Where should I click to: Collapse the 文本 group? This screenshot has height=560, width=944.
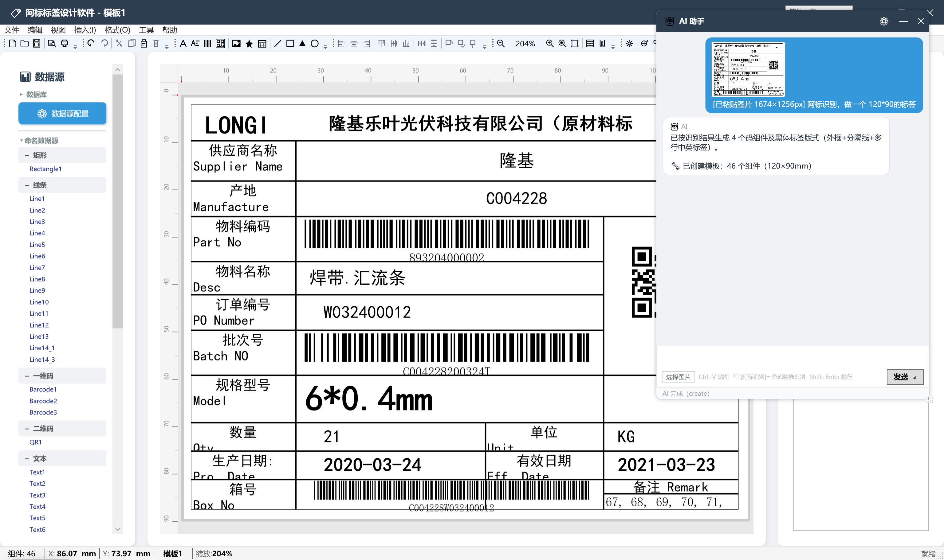27,458
